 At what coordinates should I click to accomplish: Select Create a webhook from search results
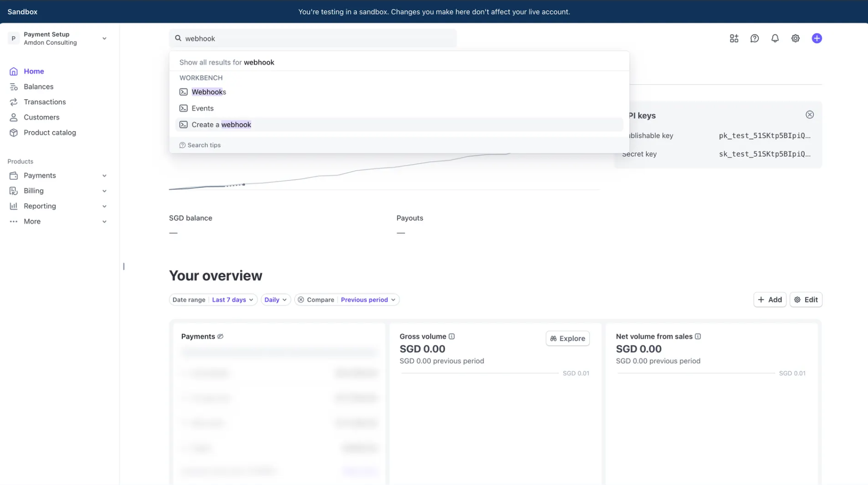pyautogui.click(x=220, y=124)
